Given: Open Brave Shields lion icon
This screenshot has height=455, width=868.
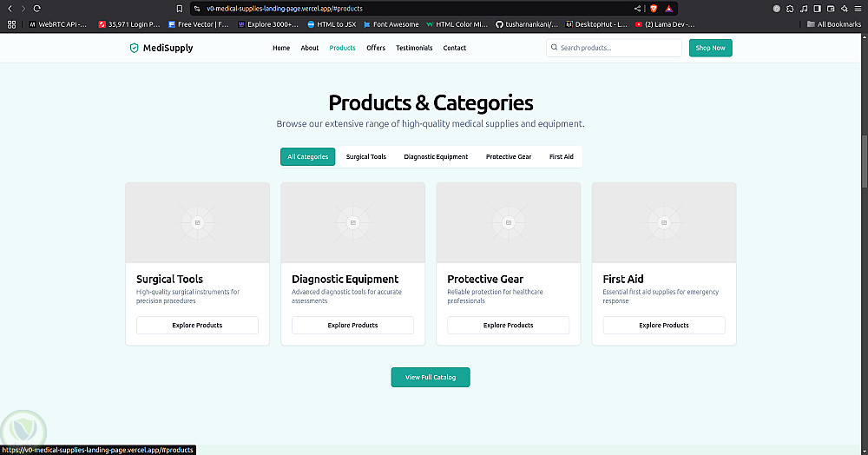Looking at the screenshot, I should point(654,9).
